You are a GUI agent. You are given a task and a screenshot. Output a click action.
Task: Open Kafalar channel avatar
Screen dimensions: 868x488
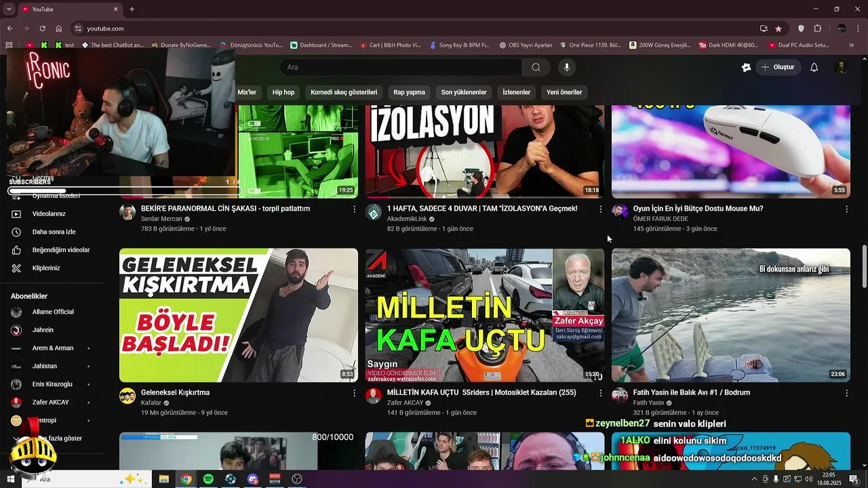click(x=127, y=396)
